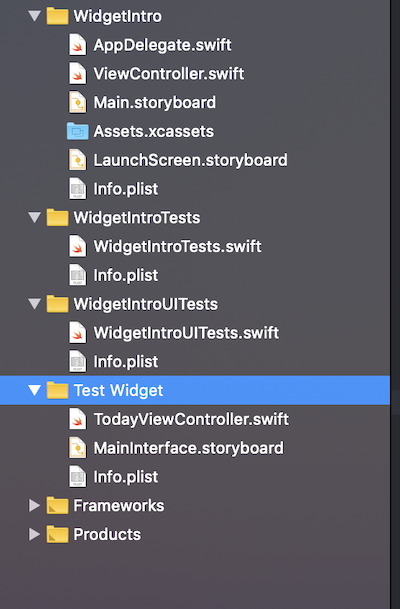
Task: Collapse the WidgetIntro group
Action: [35, 16]
